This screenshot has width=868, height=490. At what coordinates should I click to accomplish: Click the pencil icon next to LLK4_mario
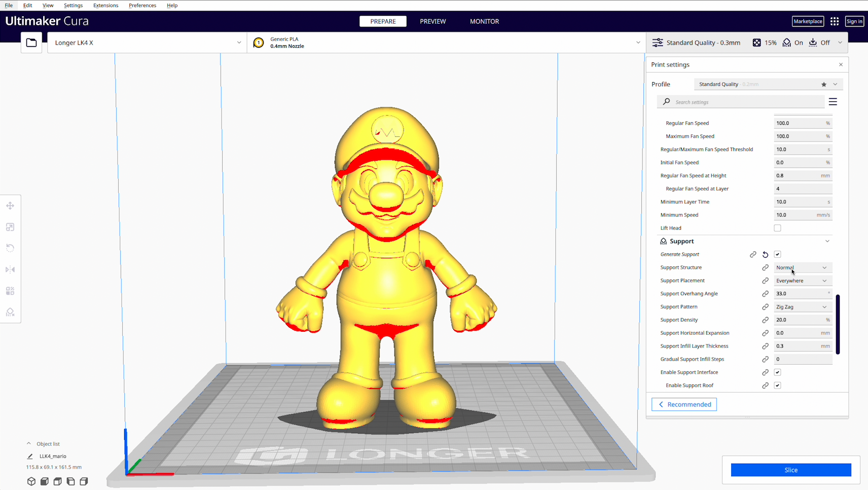point(30,457)
